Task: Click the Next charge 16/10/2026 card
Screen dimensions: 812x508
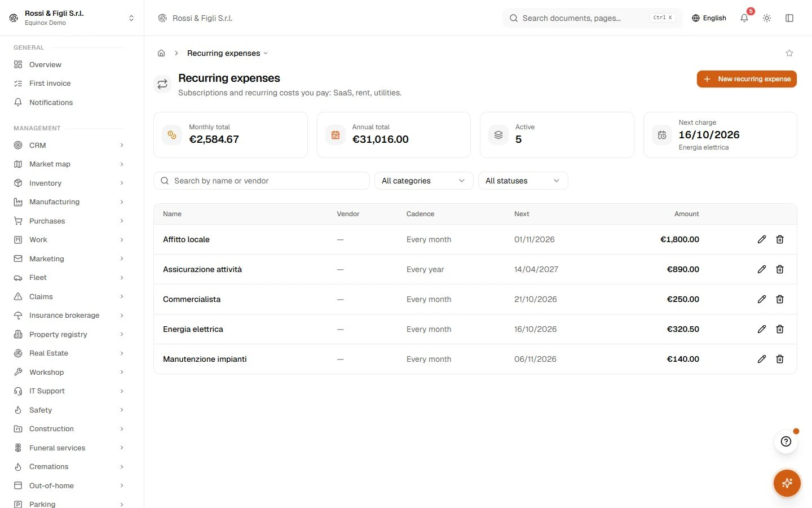Action: [x=720, y=135]
